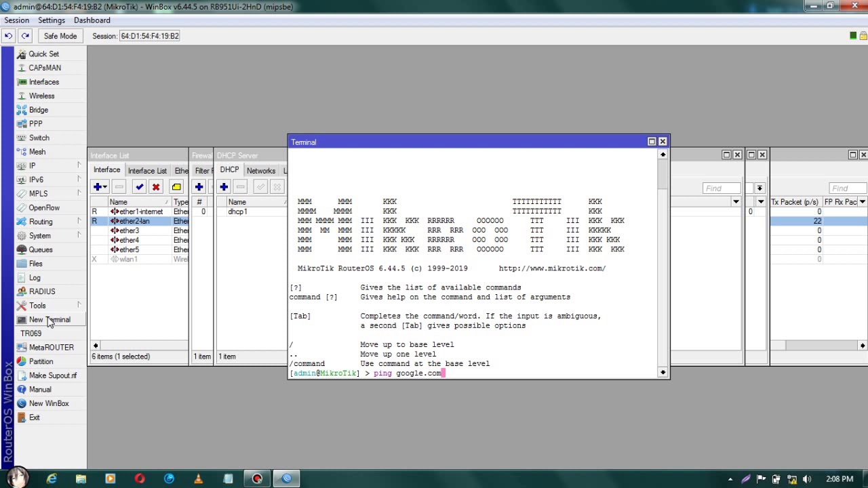868x488 pixels.
Task: Click the Terminal scroll-down arrow
Action: tap(663, 372)
